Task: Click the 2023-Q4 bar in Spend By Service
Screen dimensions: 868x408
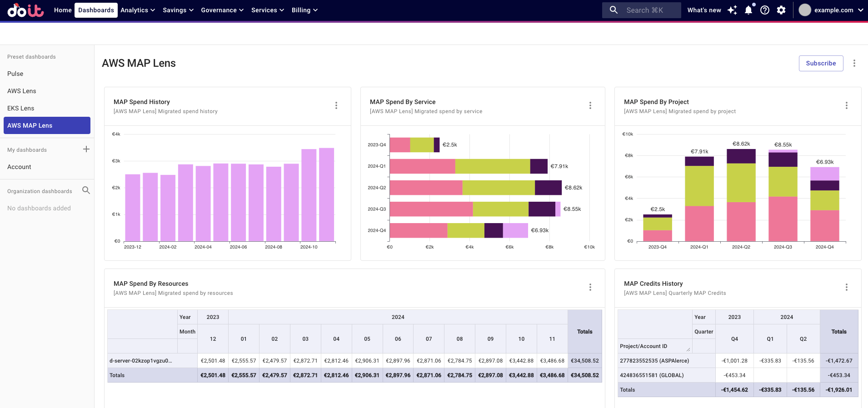Action: [414, 144]
